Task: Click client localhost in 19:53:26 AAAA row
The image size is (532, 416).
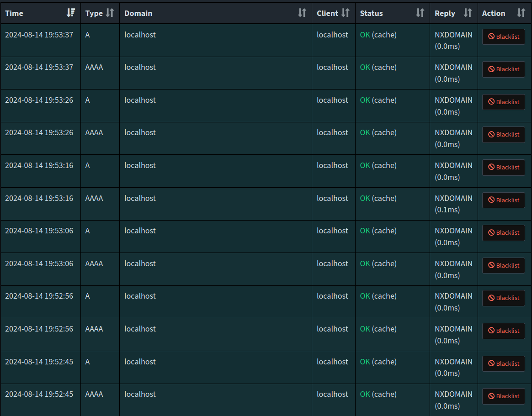Action: [332, 132]
